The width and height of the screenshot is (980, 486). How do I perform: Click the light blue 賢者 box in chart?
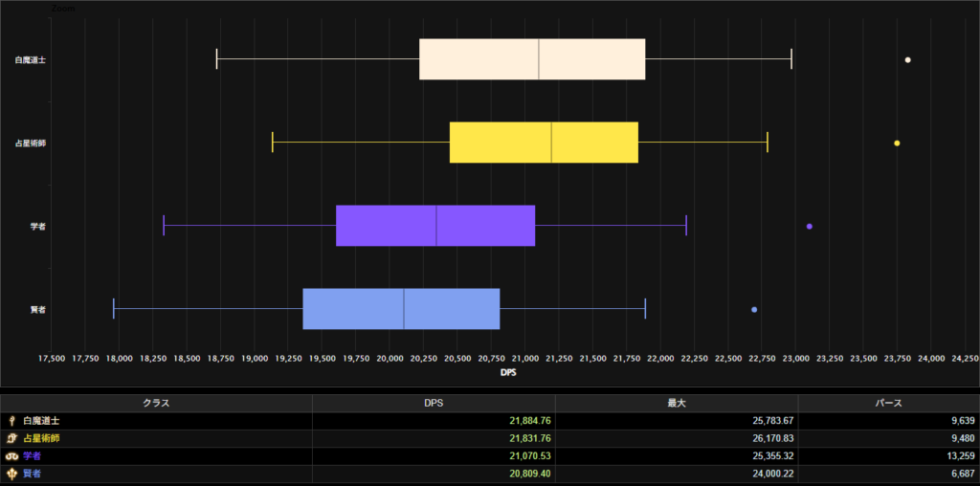click(x=401, y=309)
